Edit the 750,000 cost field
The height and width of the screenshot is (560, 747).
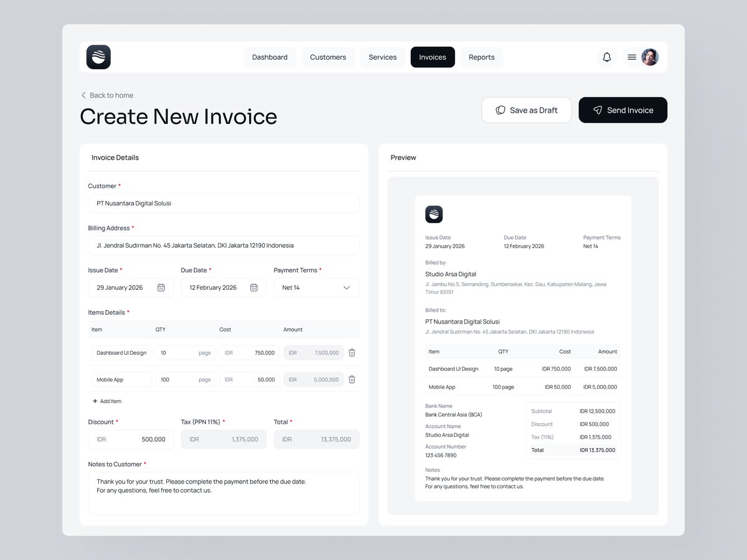tap(250, 353)
